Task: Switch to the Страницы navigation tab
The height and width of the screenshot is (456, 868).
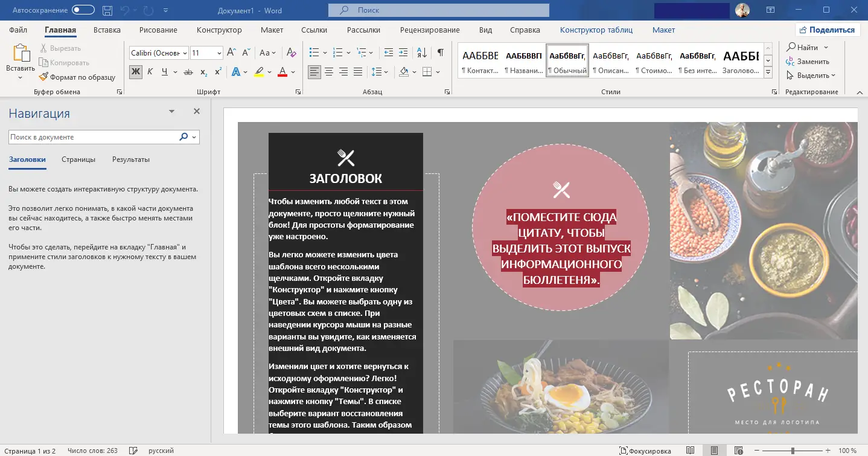Action: click(78, 159)
